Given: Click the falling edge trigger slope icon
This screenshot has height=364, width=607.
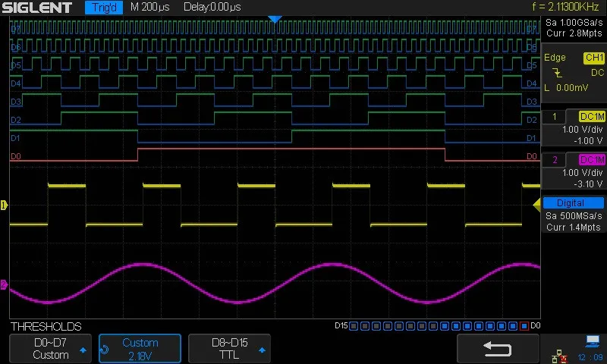Looking at the screenshot, I should tap(557, 72).
